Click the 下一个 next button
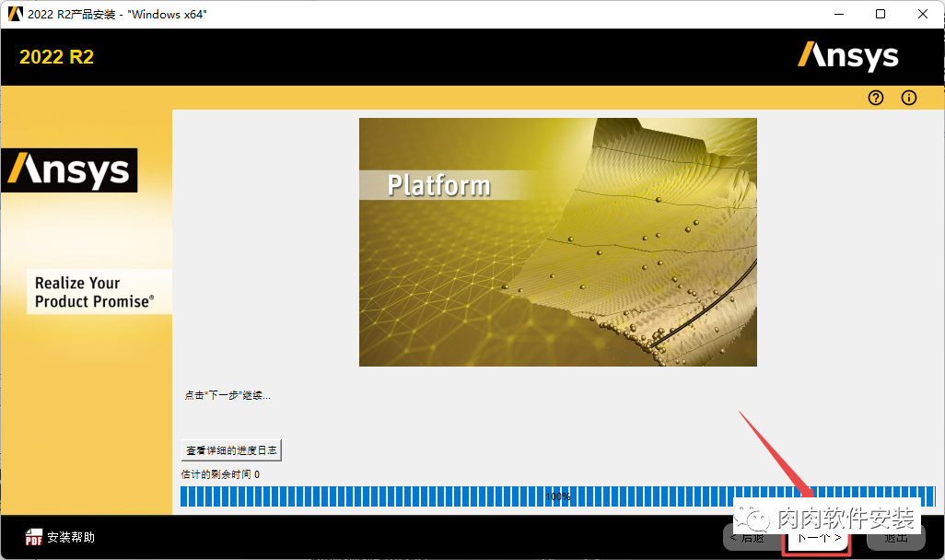Image resolution: width=945 pixels, height=560 pixels. [x=818, y=538]
